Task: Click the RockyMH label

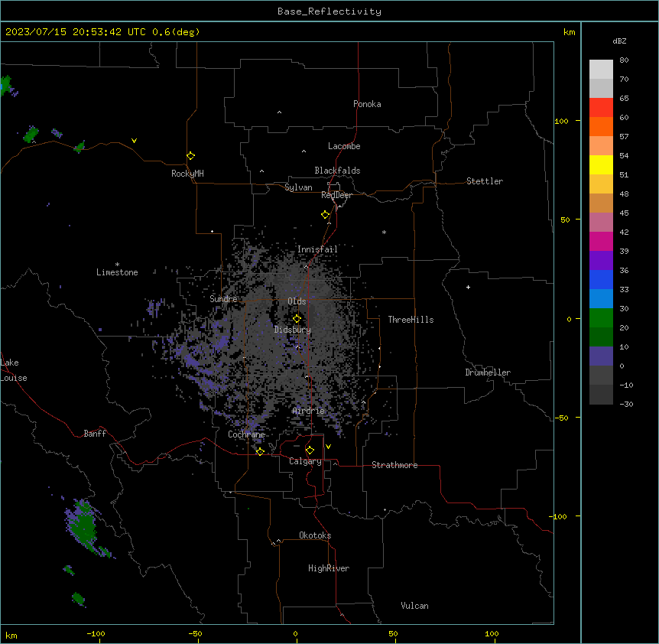Action: coord(187,173)
